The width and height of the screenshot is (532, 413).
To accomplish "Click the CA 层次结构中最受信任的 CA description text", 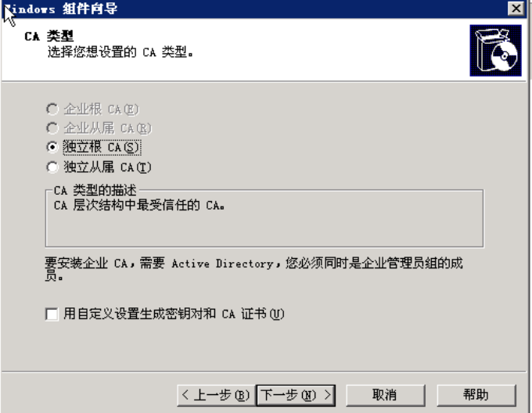I will (139, 205).
